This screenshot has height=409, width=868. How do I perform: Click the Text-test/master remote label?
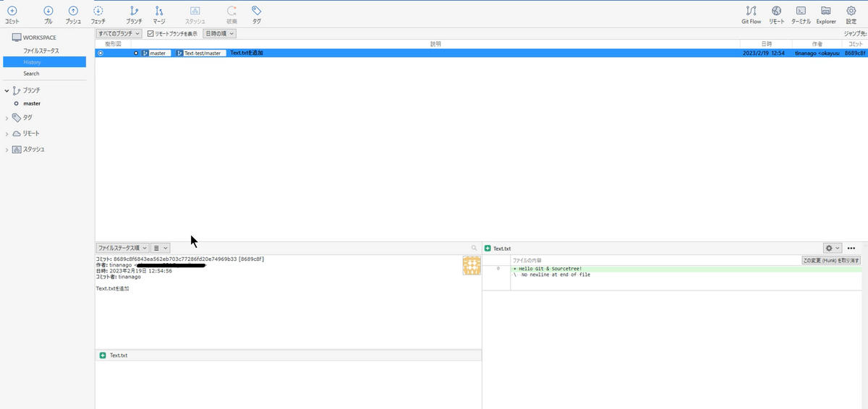(x=202, y=53)
